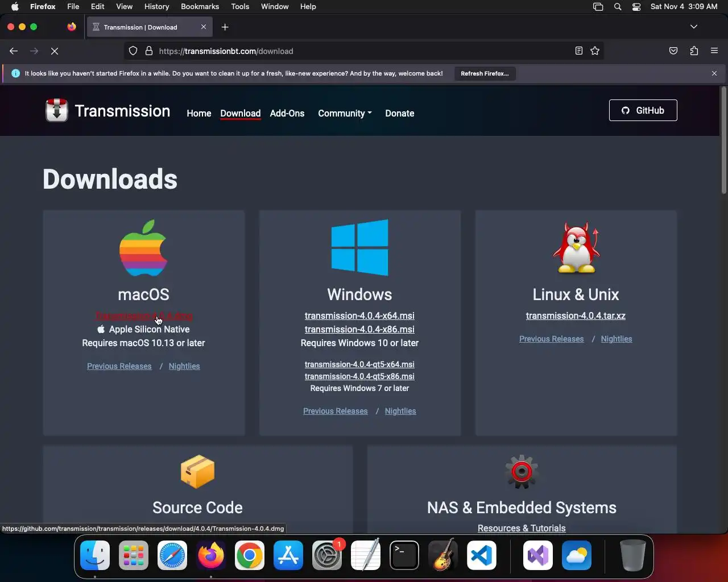This screenshot has width=728, height=582.
Task: Click the Refresh Firefox... button
Action: (485, 73)
